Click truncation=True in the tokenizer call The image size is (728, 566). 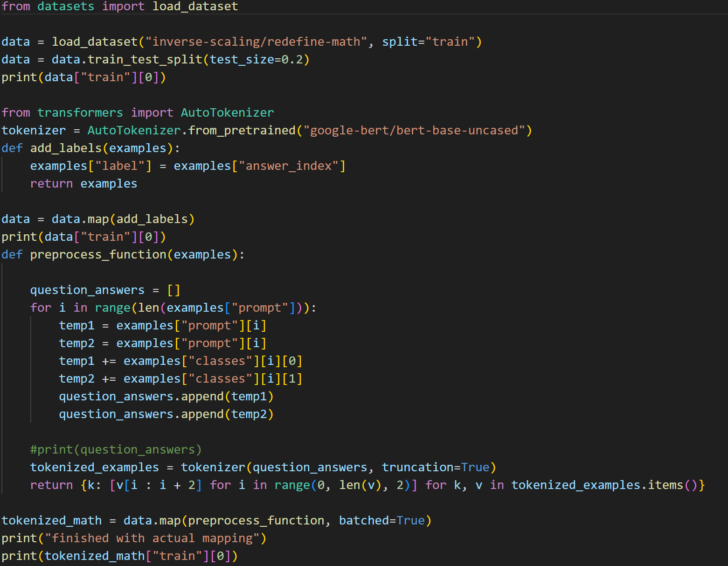(436, 468)
